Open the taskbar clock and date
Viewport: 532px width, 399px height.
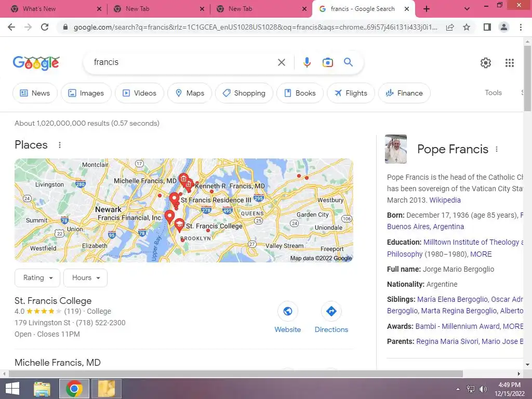tap(509, 389)
